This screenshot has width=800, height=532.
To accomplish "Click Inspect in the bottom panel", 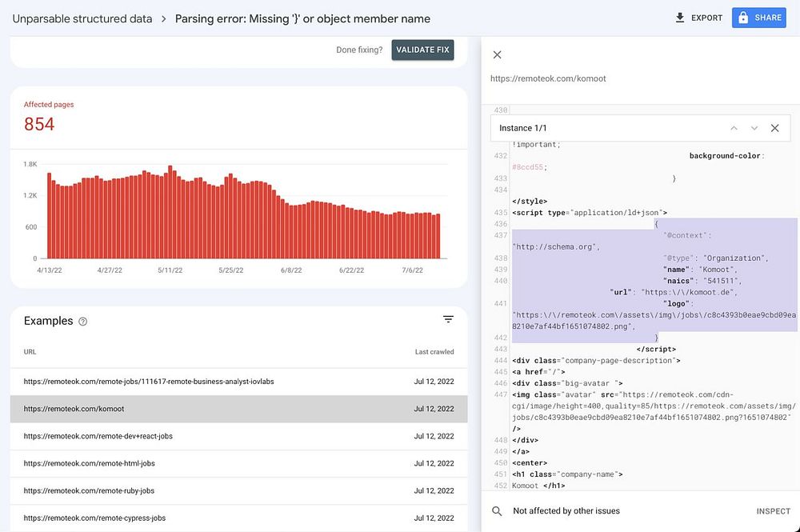I will point(773,511).
